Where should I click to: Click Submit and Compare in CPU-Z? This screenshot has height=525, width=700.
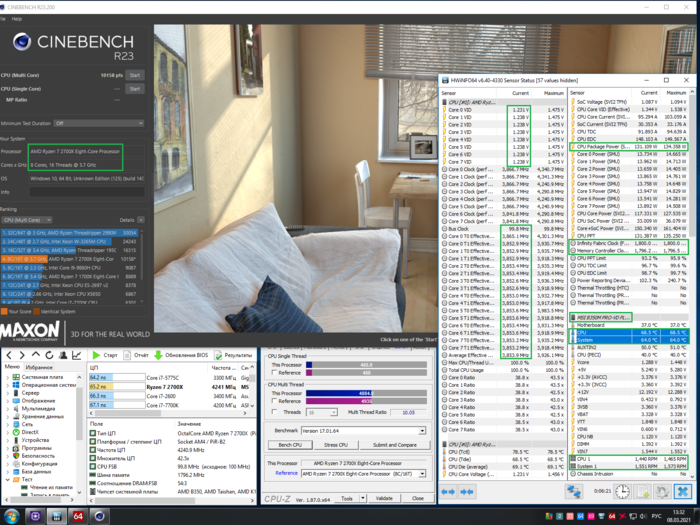pos(395,445)
